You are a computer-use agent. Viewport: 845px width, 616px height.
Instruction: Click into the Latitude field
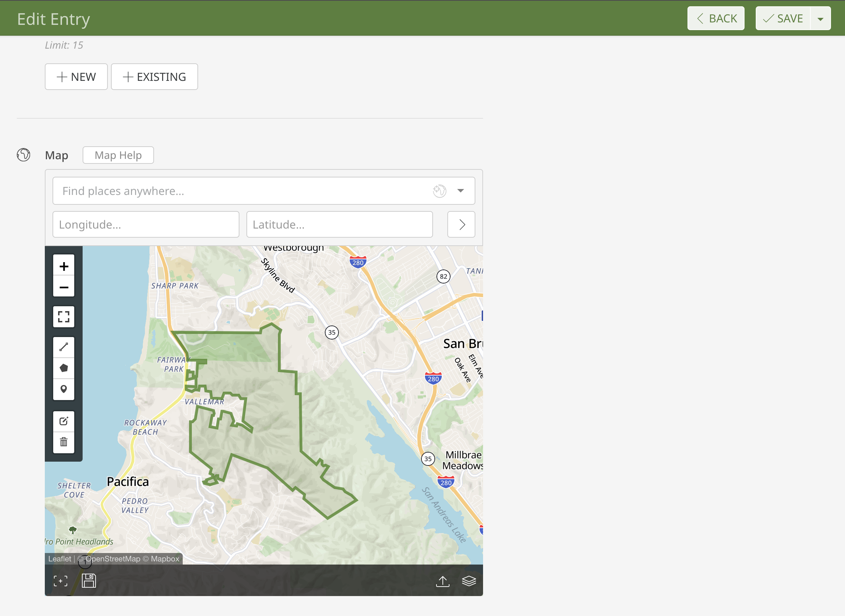pos(340,224)
